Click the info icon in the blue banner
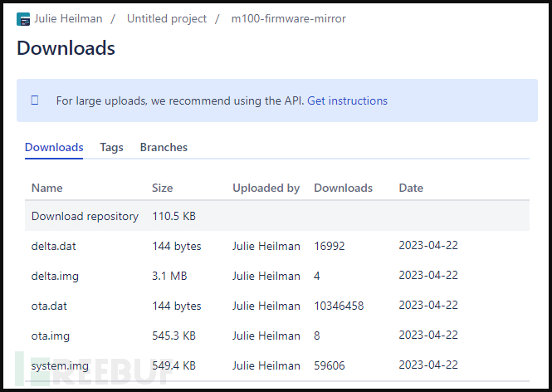 (35, 100)
